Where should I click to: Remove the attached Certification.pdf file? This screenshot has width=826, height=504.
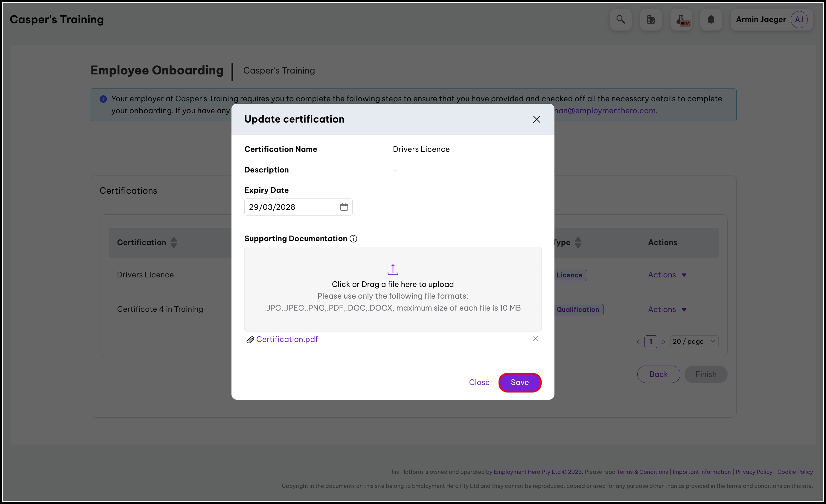click(535, 338)
